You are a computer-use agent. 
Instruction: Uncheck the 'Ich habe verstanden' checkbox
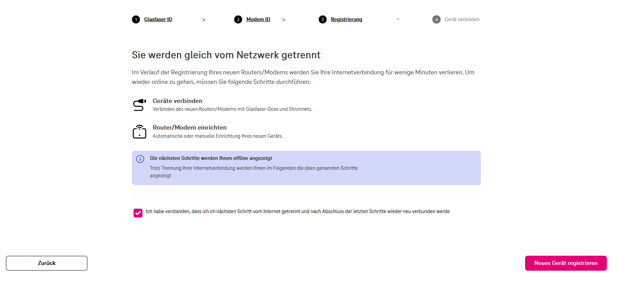pyautogui.click(x=138, y=213)
